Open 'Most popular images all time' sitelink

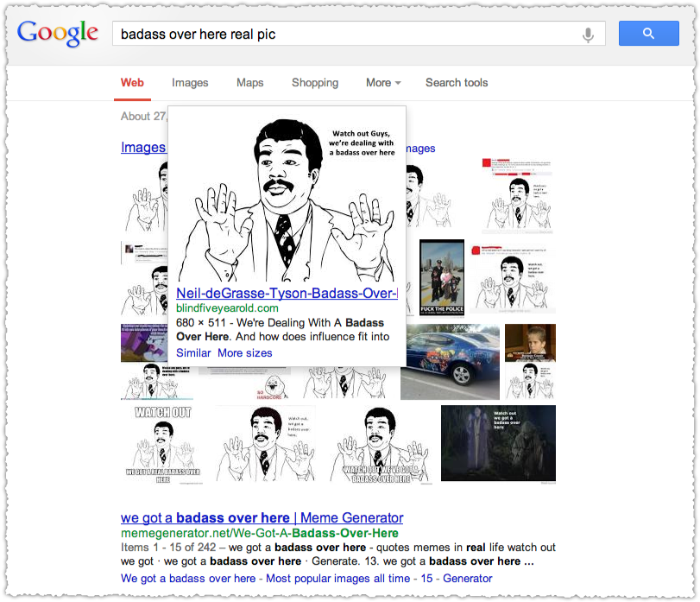pyautogui.click(x=338, y=579)
